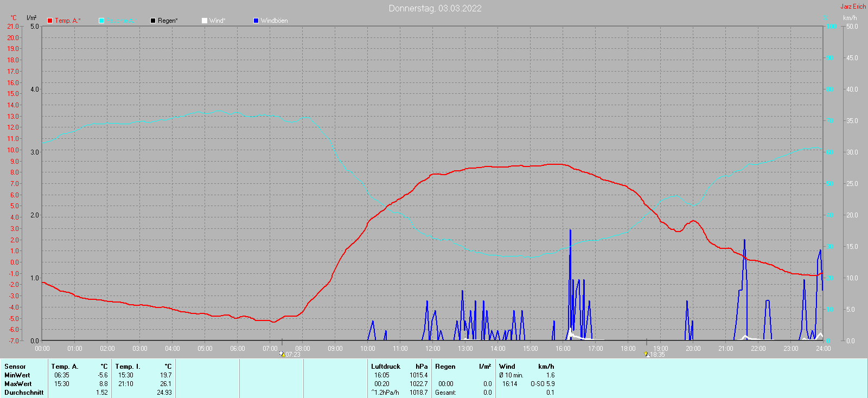
Task: Select the 'Regen*' legend label
Action: (168, 21)
